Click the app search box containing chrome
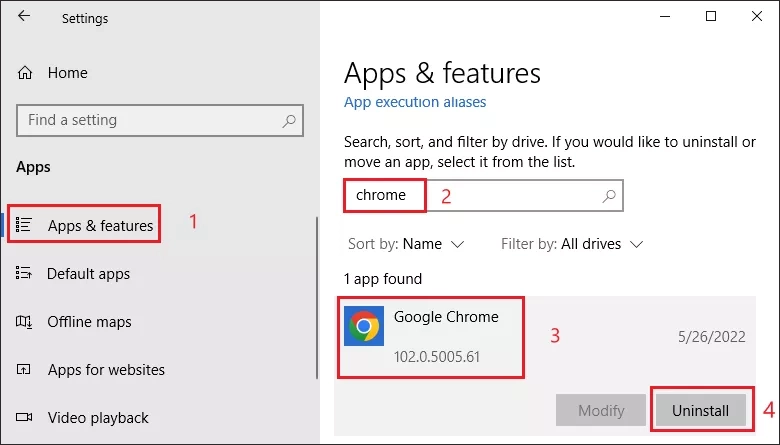 [x=483, y=195]
